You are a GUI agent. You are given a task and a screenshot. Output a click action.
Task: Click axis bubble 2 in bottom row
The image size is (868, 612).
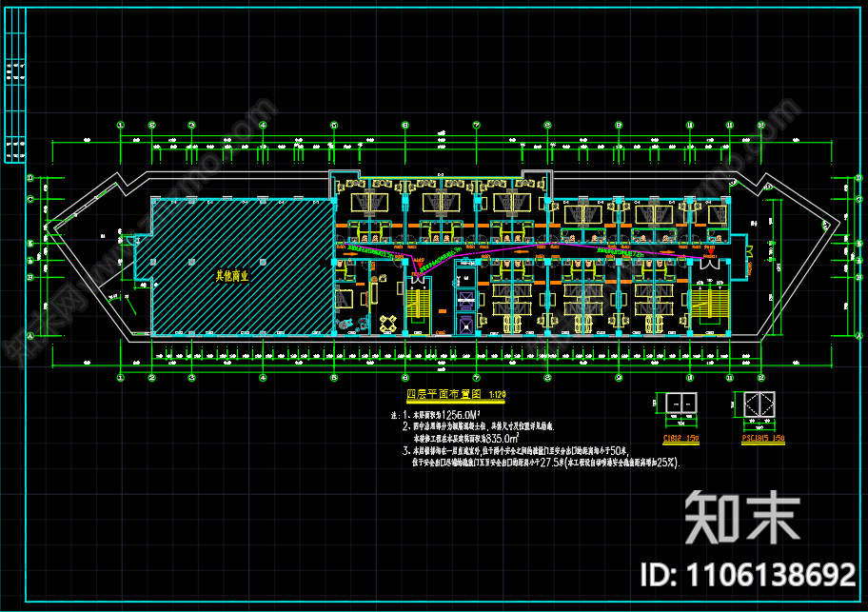tap(152, 378)
